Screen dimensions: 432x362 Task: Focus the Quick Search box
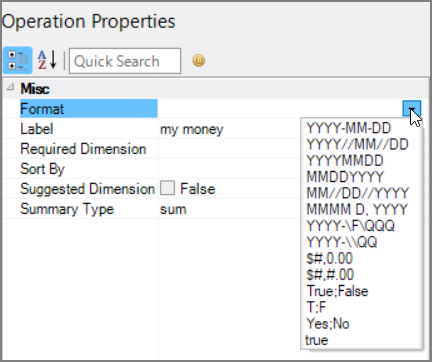[125, 61]
